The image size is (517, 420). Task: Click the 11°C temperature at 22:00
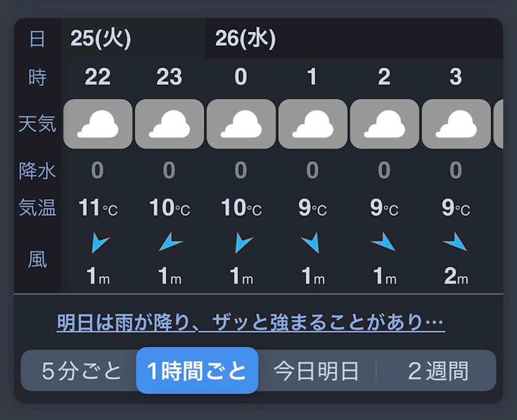tap(98, 208)
